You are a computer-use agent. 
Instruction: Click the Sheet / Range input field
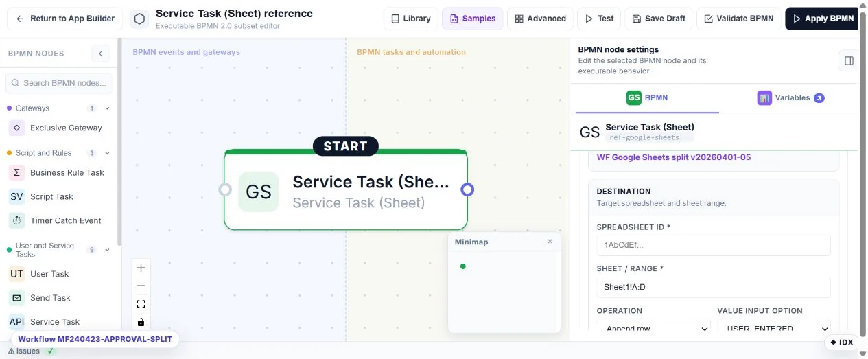(714, 287)
